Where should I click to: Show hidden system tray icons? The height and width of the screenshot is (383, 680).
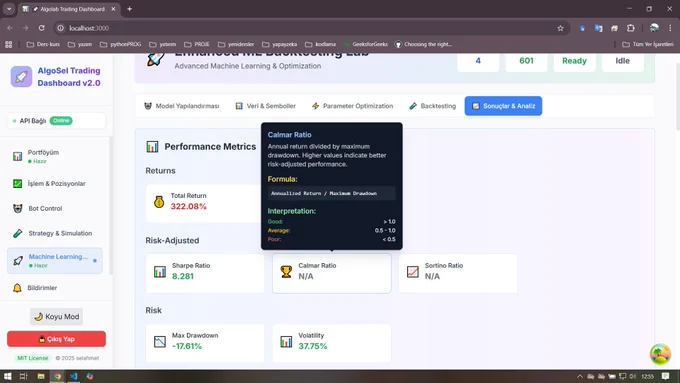pyautogui.click(x=580, y=376)
